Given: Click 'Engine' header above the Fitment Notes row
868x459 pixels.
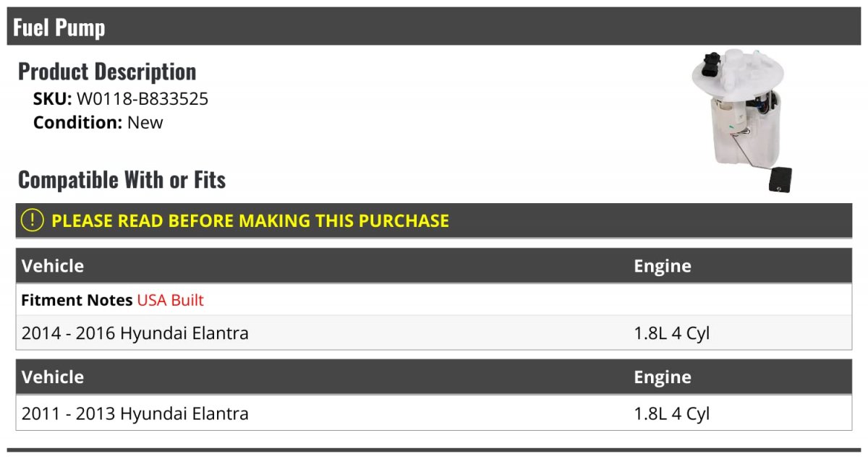Looking at the screenshot, I should (x=663, y=266).
